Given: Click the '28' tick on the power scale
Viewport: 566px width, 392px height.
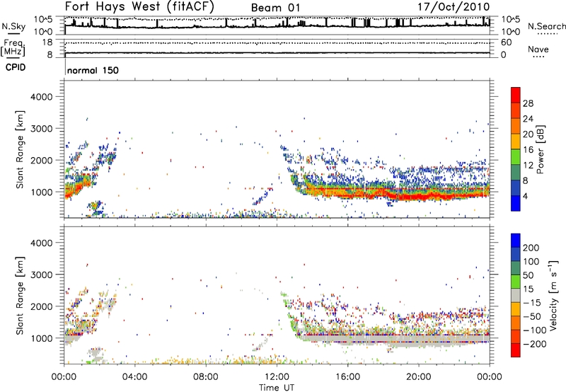Looking at the screenshot, I should 528,103.
